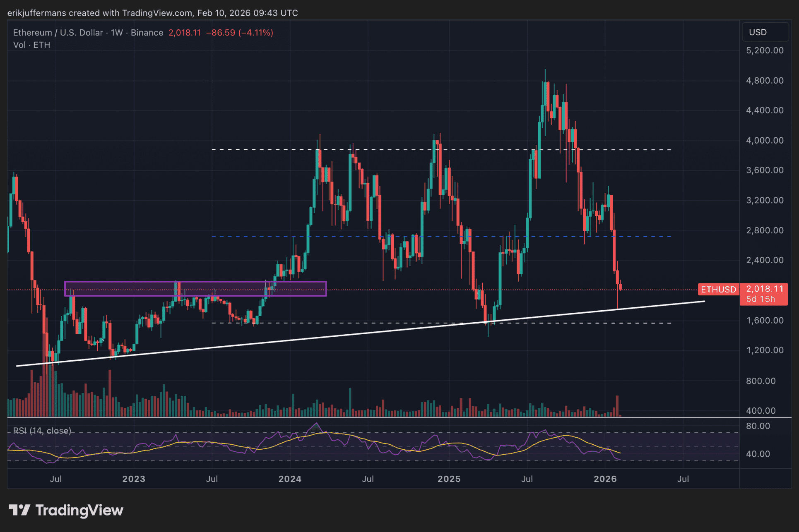Click the 5,200.00 price scale label

[765, 50]
